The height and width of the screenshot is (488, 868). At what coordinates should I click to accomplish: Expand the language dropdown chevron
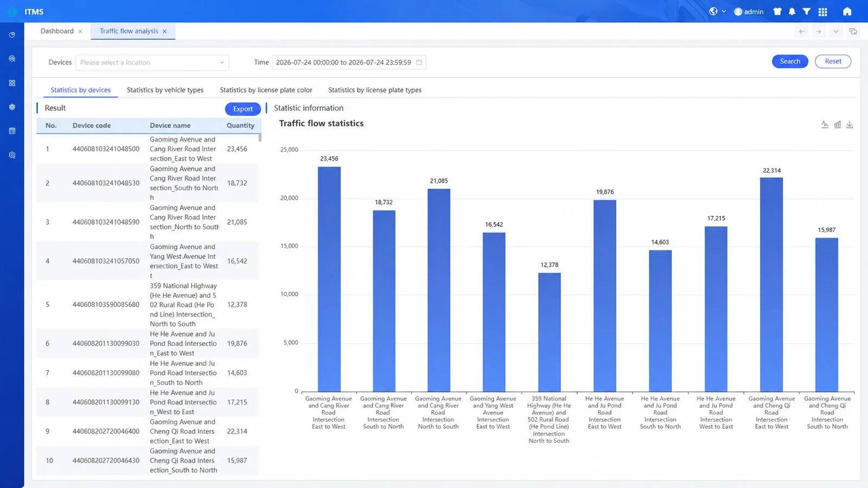click(724, 11)
